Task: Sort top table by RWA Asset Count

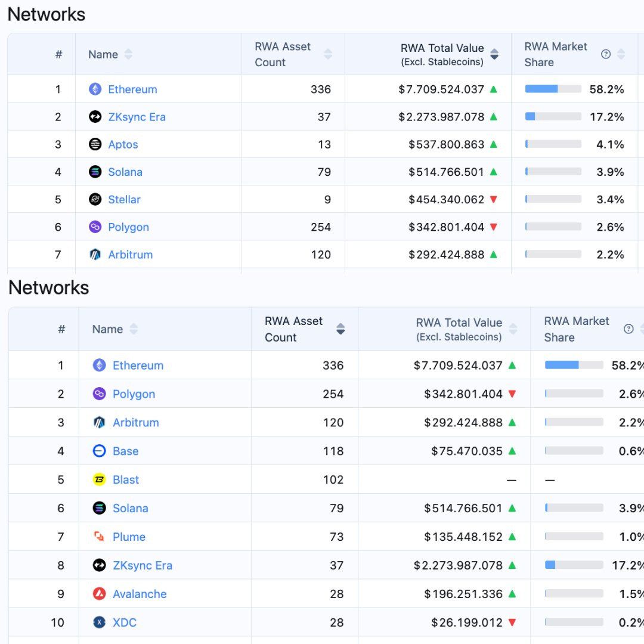Action: tap(328, 54)
